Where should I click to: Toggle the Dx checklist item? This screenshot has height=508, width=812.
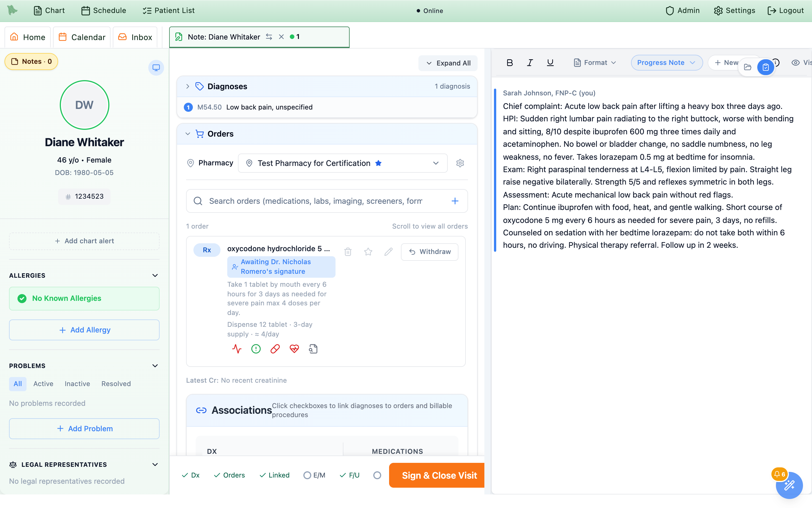pyautogui.click(x=190, y=475)
